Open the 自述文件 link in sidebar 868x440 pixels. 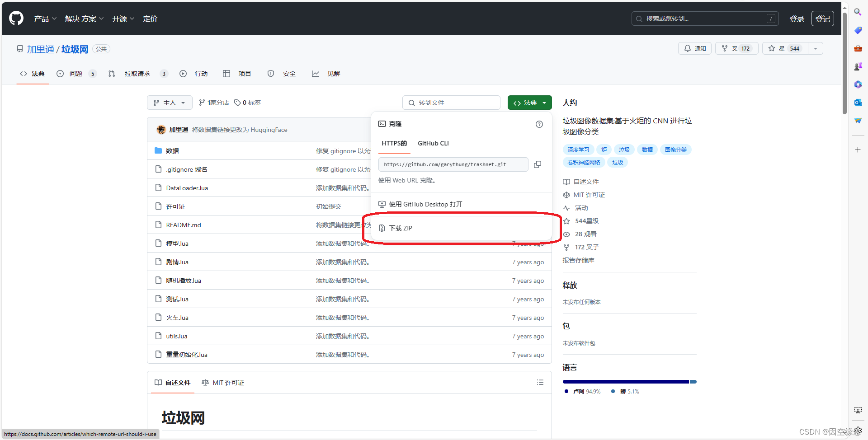coord(581,182)
